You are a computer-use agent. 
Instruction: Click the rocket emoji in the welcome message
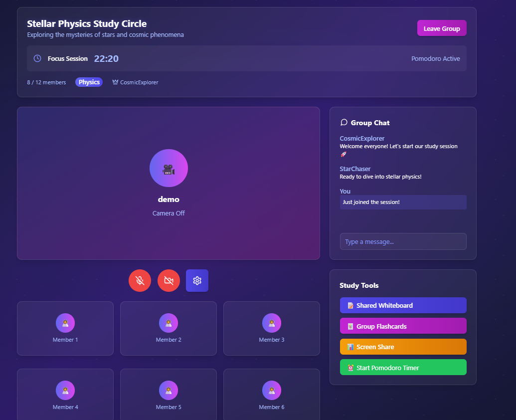click(343, 154)
